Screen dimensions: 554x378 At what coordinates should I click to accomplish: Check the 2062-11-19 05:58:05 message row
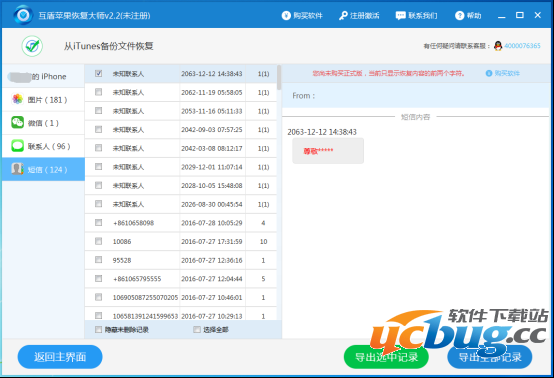tap(99, 92)
